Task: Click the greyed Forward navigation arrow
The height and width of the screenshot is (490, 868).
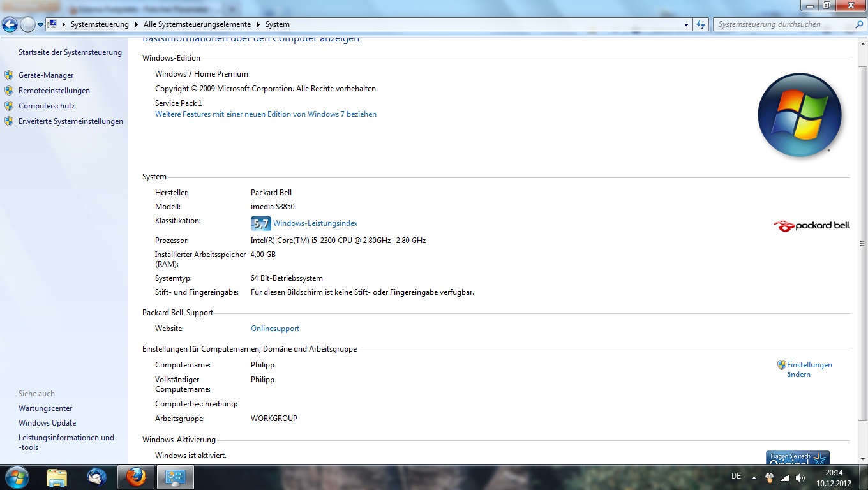Action: coord(27,24)
